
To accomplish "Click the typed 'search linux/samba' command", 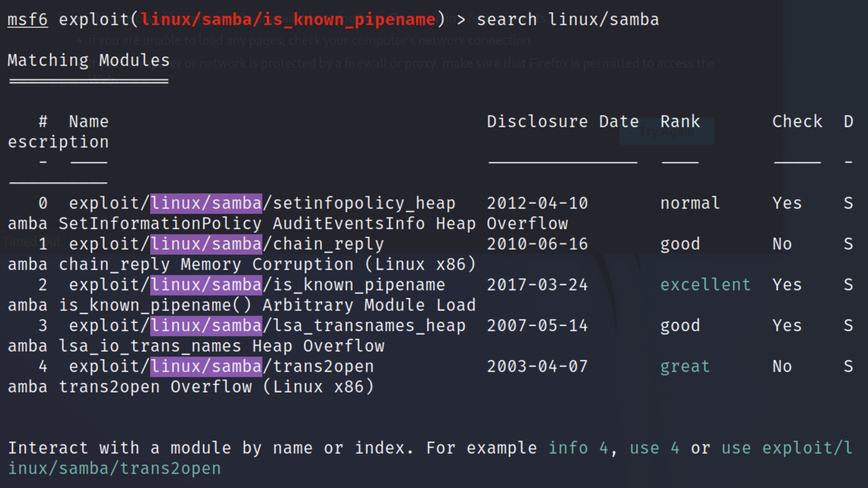I will pyautogui.click(x=568, y=20).
